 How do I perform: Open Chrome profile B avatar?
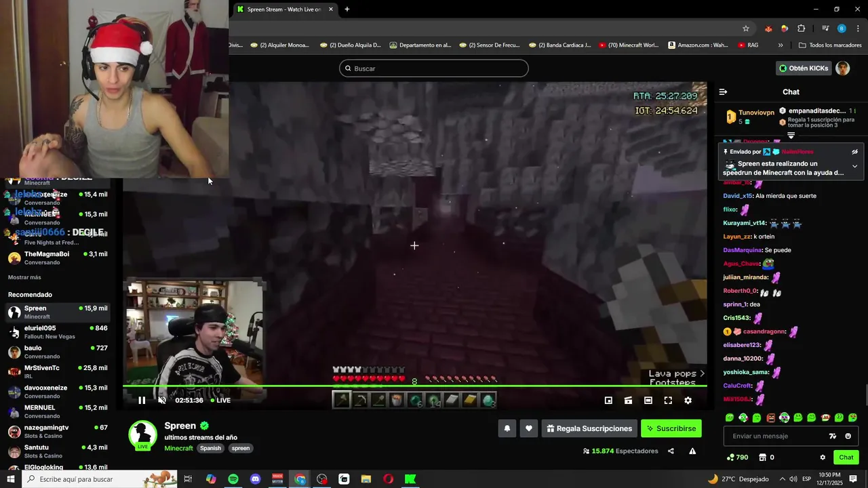pos(842,28)
